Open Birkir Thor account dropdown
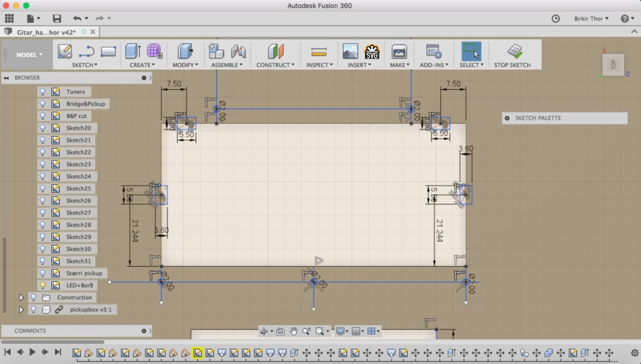The width and height of the screenshot is (641, 364). 591,19
